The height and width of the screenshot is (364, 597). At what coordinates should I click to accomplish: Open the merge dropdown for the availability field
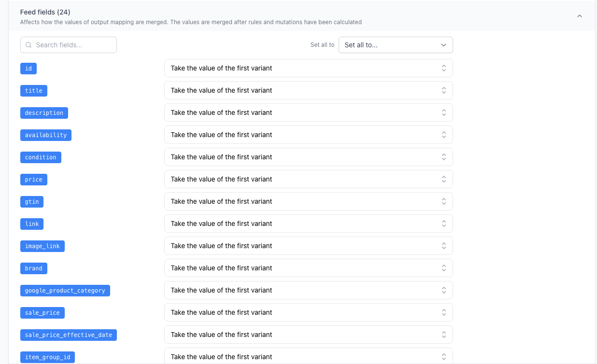tap(308, 135)
